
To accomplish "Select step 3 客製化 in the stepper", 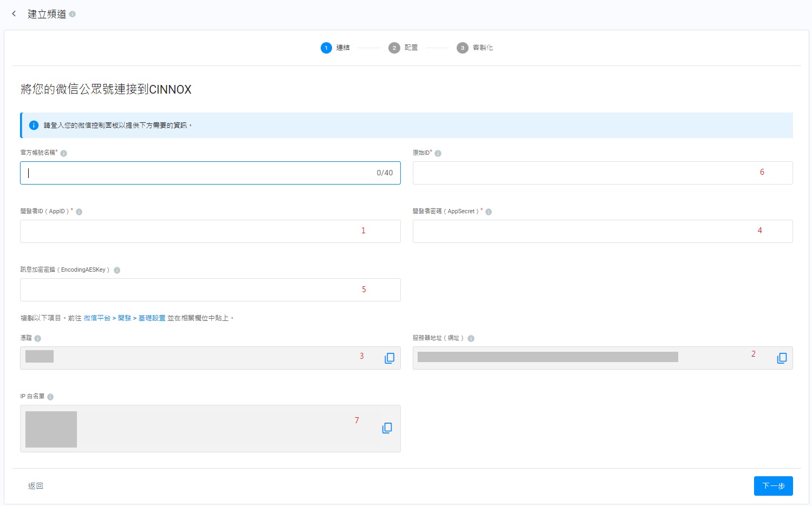I will [x=475, y=48].
